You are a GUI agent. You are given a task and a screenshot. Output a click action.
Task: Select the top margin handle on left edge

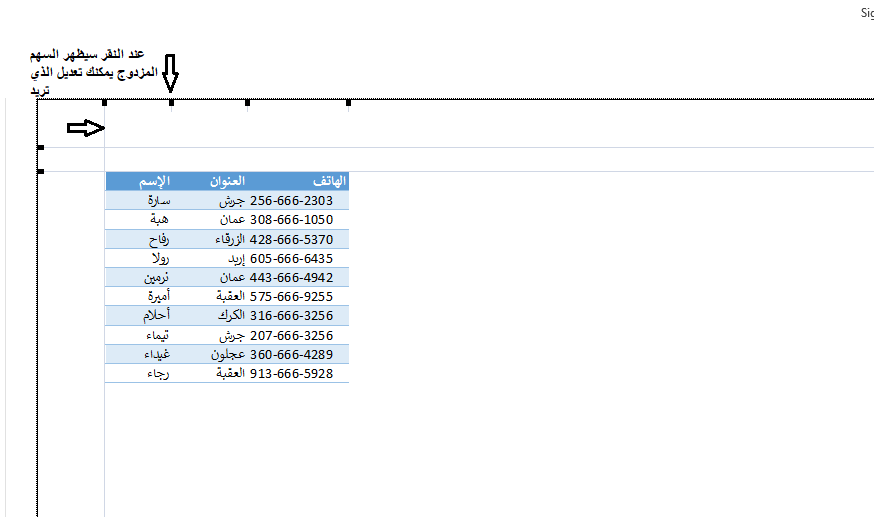40,171
